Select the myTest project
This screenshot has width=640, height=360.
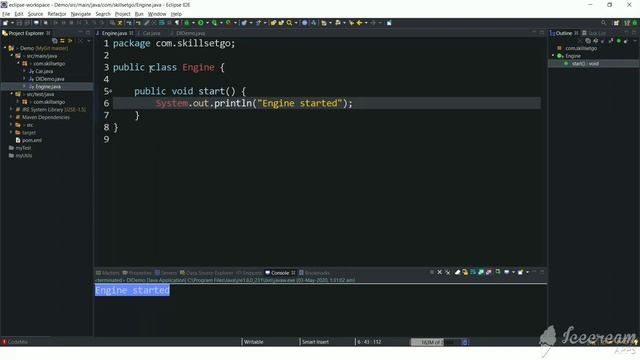(23, 148)
